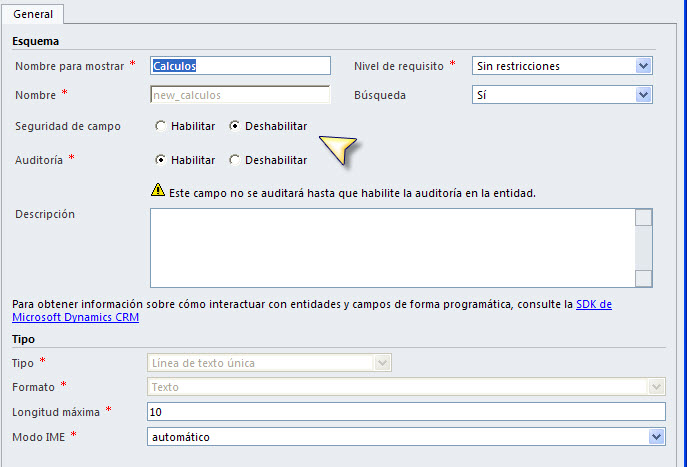Screen dimensions: 687x467
Task: Select Deshabilitar for Seguridad de campo
Action: (x=235, y=126)
